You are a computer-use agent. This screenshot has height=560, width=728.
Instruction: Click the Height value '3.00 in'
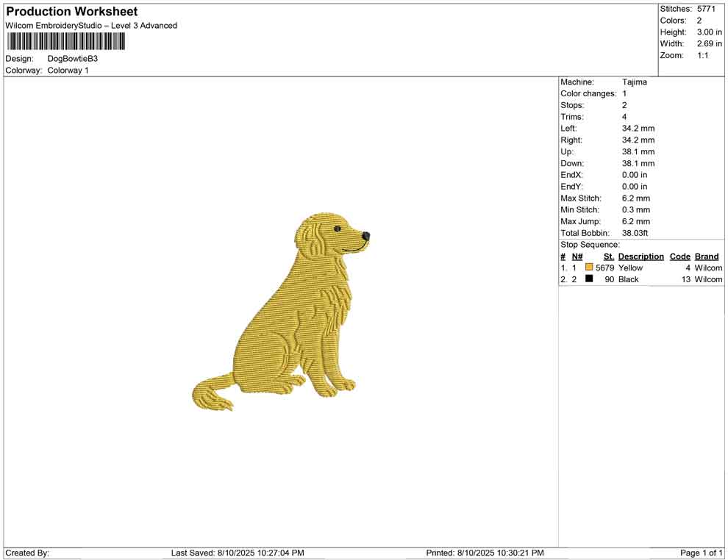coord(710,32)
